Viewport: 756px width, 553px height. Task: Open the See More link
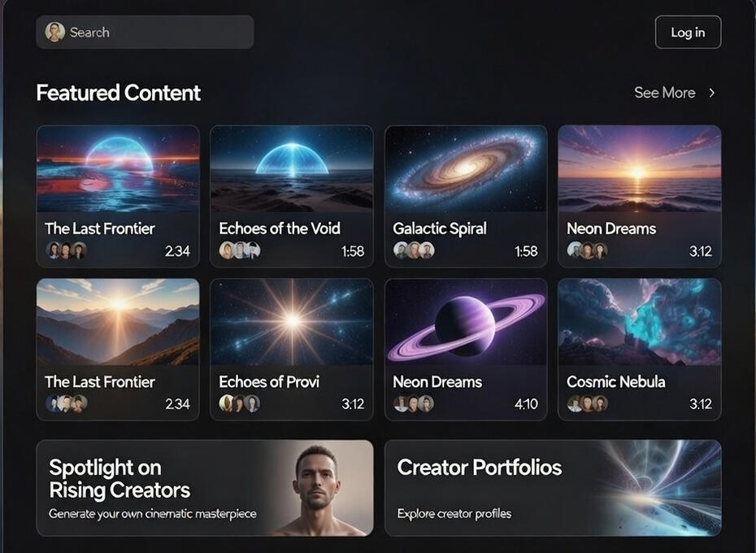click(664, 93)
